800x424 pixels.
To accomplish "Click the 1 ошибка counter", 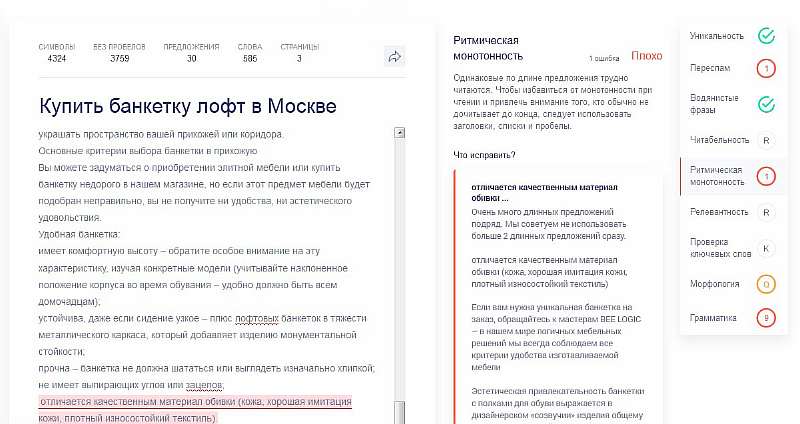I will click(604, 59).
